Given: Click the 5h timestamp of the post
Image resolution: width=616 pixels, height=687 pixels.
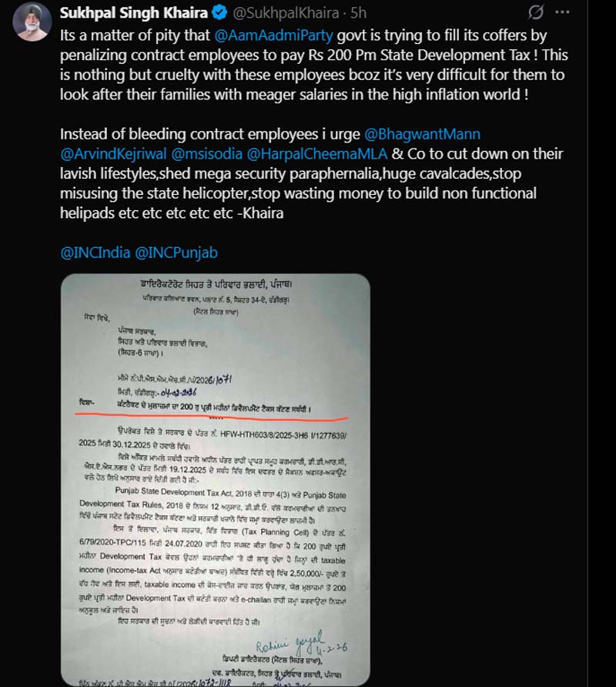Looking at the screenshot, I should [358, 13].
